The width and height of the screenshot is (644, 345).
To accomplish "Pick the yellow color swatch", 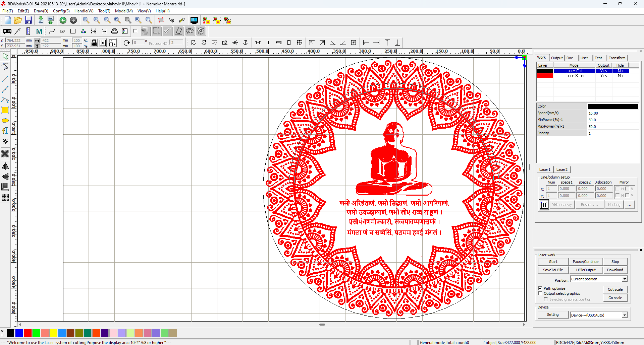I will pos(53,333).
